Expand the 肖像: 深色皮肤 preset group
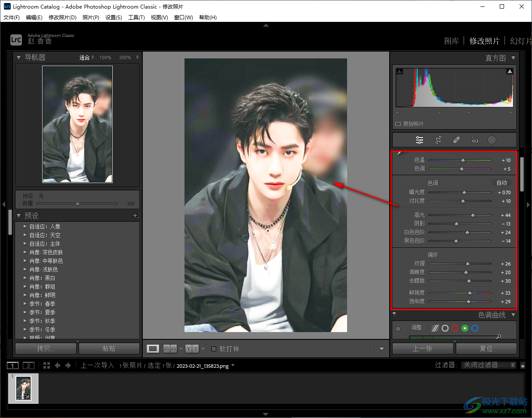The image size is (532, 418). point(25,252)
